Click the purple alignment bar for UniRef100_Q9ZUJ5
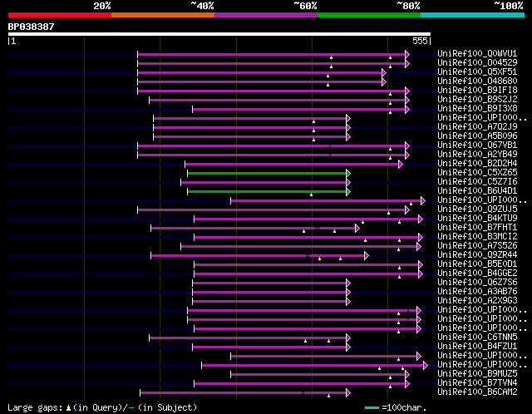 pyautogui.click(x=272, y=210)
